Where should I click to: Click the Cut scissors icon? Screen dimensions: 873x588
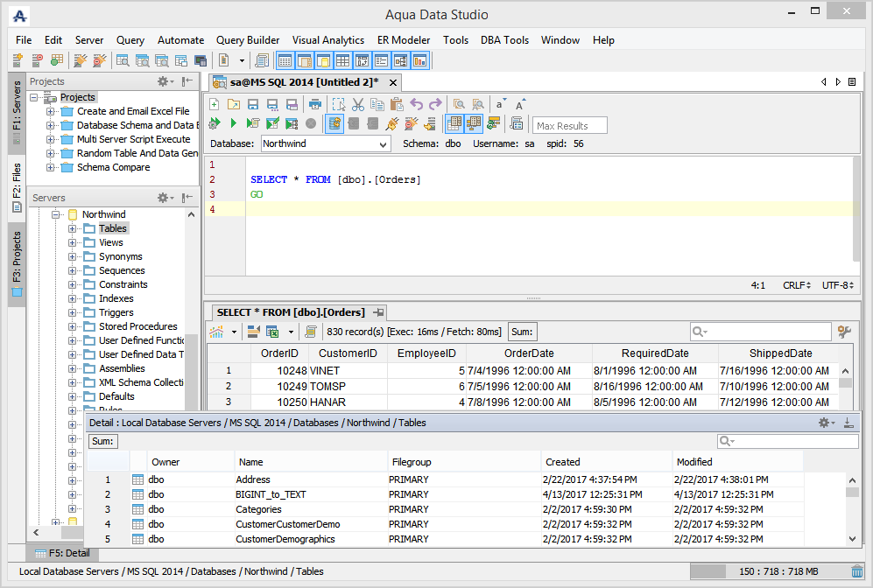point(357,104)
